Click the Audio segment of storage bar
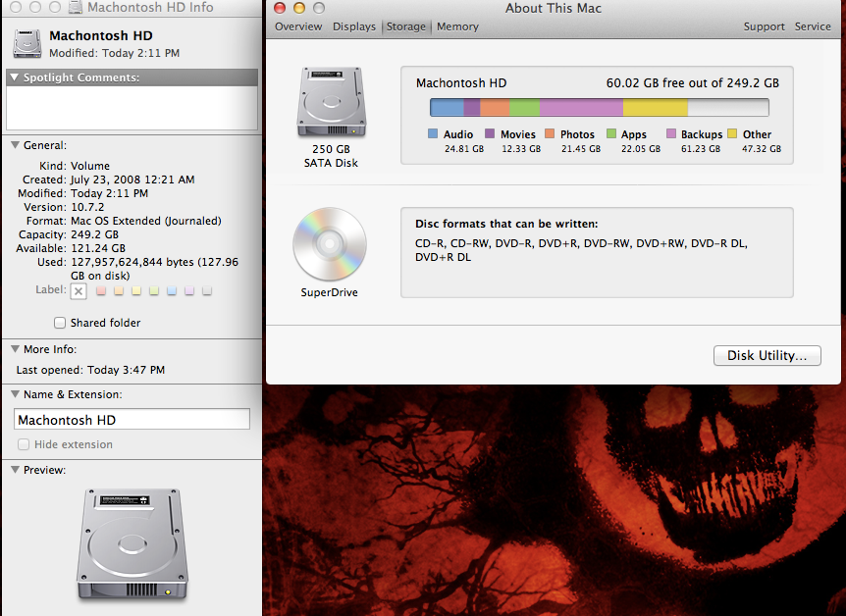The width and height of the screenshot is (846, 616). (x=448, y=107)
